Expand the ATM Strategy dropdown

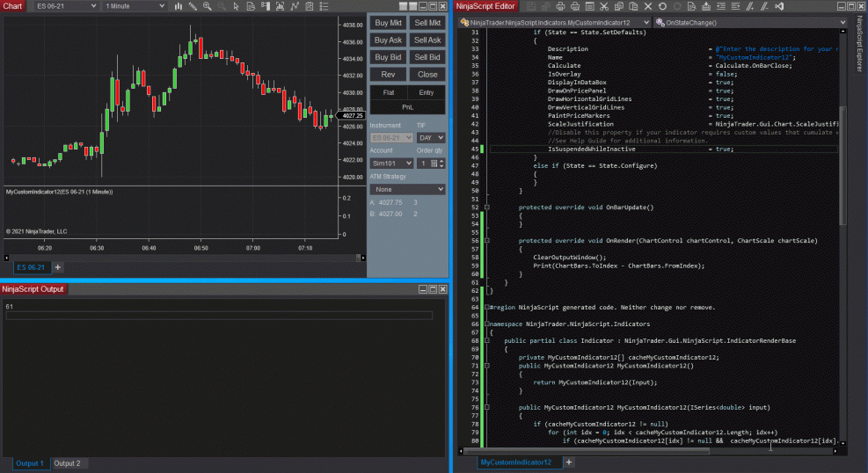(x=408, y=189)
